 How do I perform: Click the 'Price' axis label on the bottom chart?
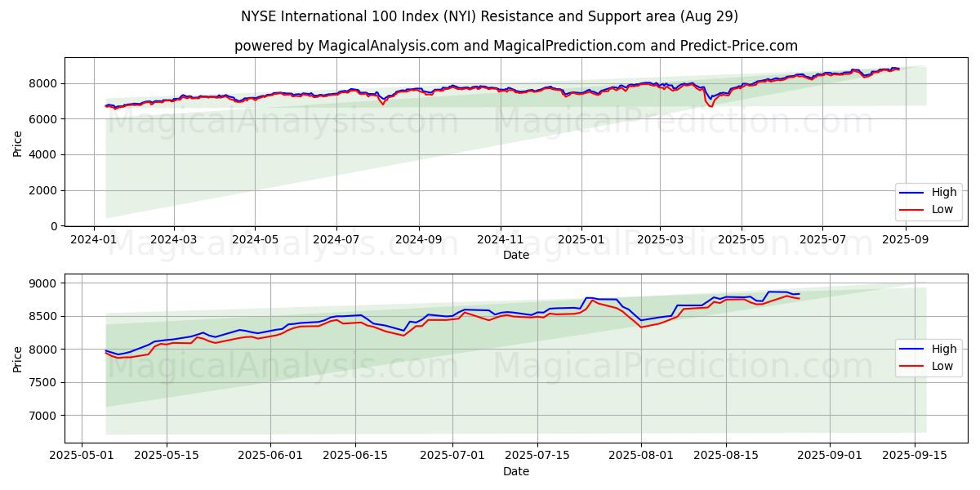point(18,359)
